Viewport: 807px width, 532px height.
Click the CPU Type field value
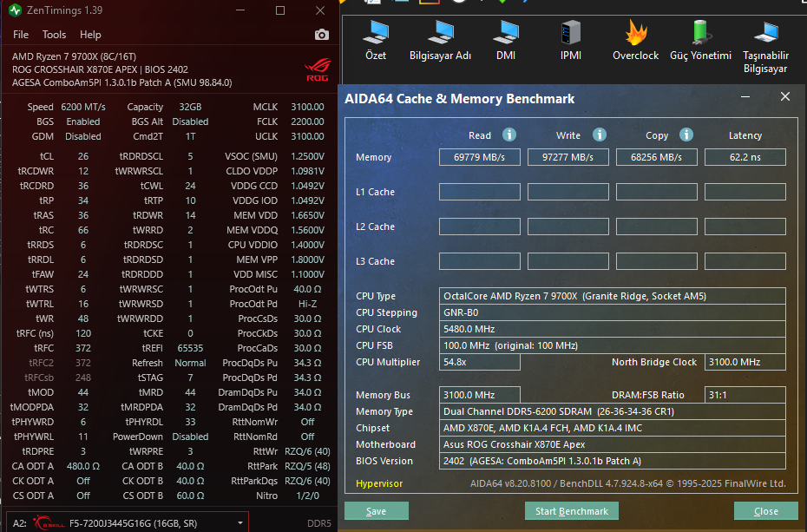612,296
